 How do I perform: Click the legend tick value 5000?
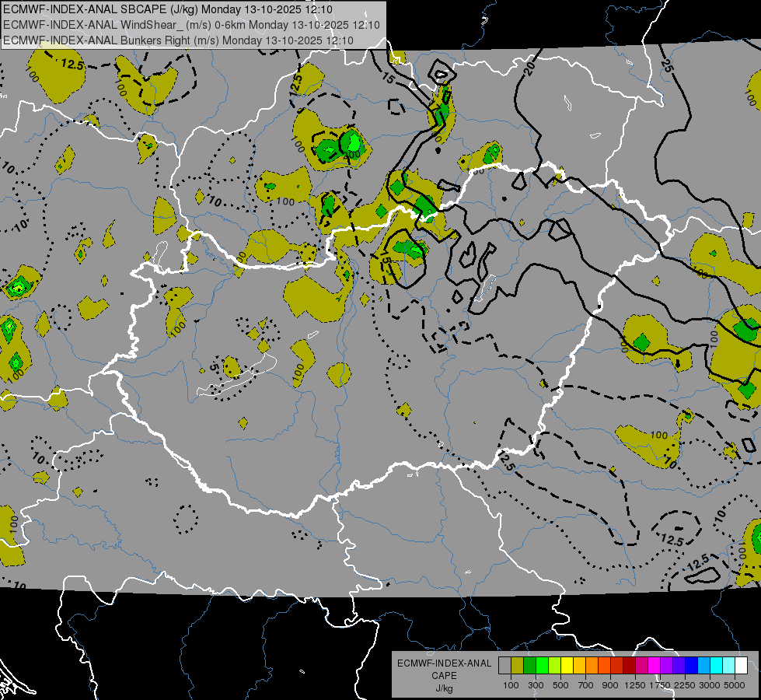tap(735, 685)
